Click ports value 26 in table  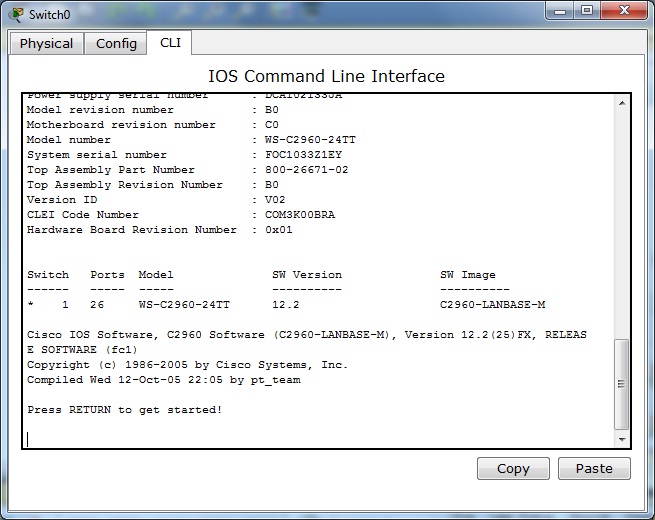(97, 304)
